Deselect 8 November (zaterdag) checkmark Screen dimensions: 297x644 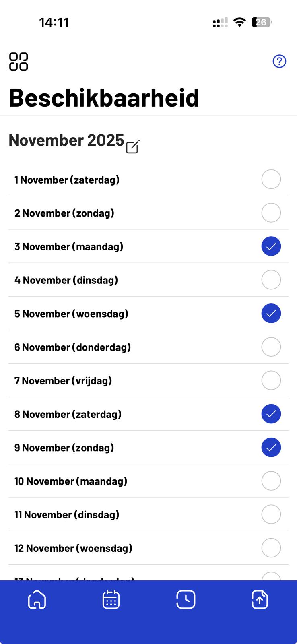click(271, 414)
